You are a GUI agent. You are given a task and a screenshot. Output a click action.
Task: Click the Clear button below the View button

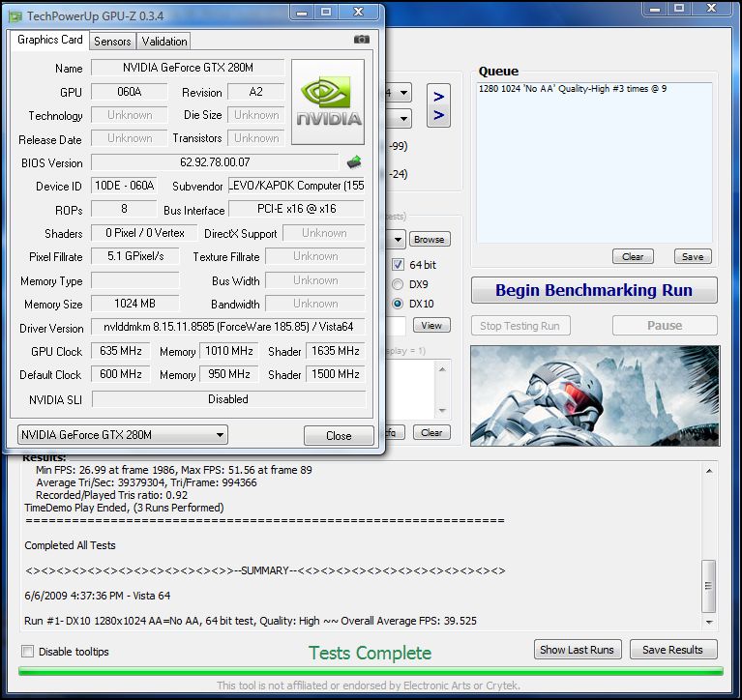click(x=431, y=432)
